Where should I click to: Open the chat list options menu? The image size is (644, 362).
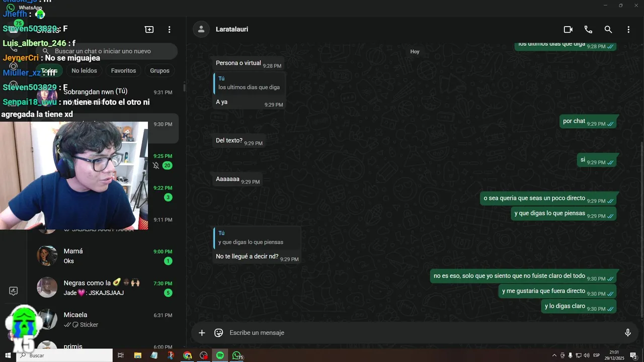click(170, 30)
